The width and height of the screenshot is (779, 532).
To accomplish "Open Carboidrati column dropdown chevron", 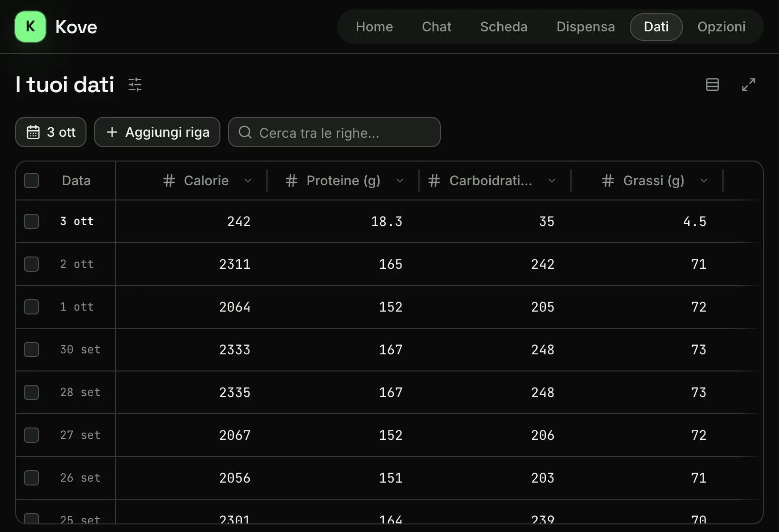I will pyautogui.click(x=552, y=180).
